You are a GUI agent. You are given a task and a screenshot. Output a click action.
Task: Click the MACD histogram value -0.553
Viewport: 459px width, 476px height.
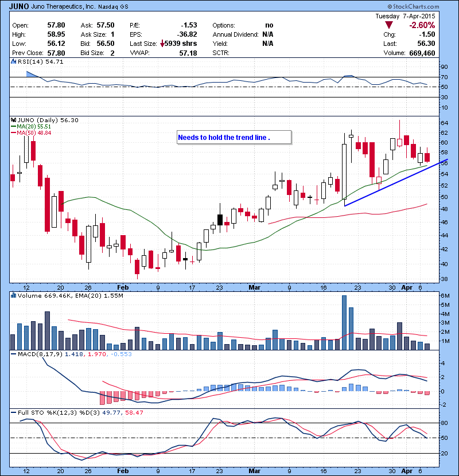[x=121, y=354]
